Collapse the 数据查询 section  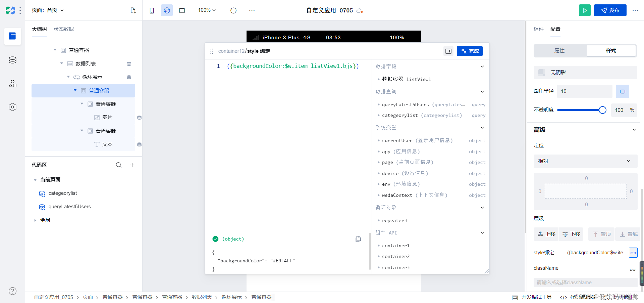[482, 92]
